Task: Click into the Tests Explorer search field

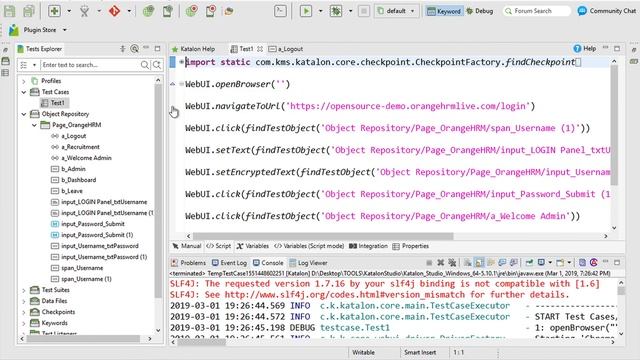Action: [x=89, y=65]
